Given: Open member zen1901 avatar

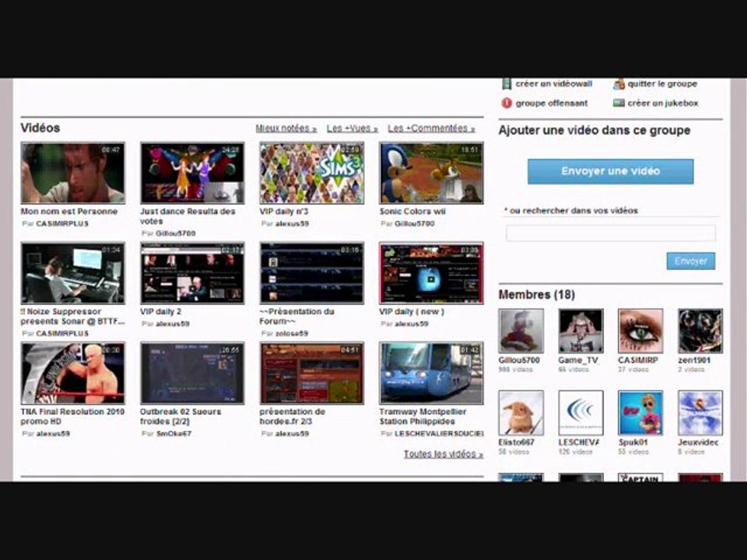Looking at the screenshot, I should pyautogui.click(x=700, y=331).
